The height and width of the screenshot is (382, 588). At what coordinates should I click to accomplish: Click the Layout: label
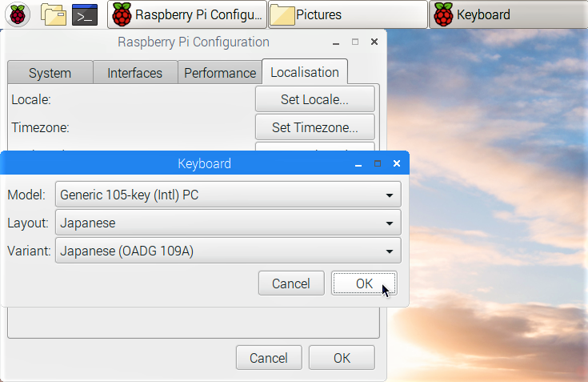point(28,223)
